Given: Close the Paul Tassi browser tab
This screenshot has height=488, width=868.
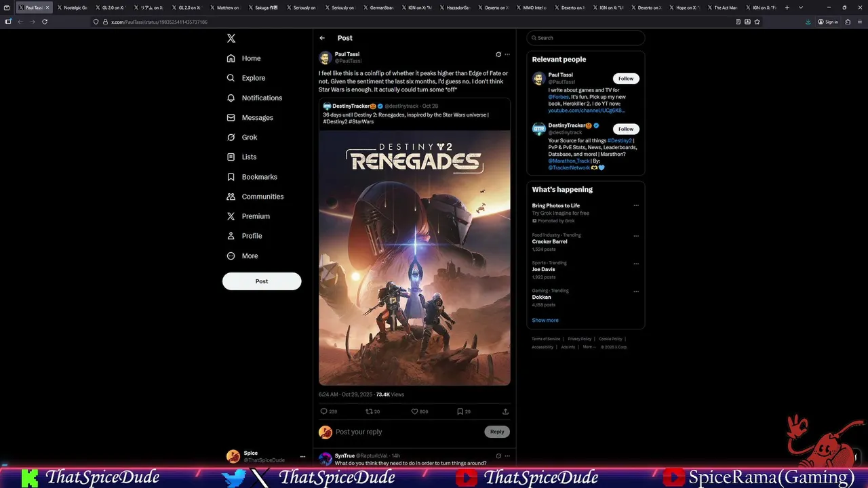Looking at the screenshot, I should 47,7.
